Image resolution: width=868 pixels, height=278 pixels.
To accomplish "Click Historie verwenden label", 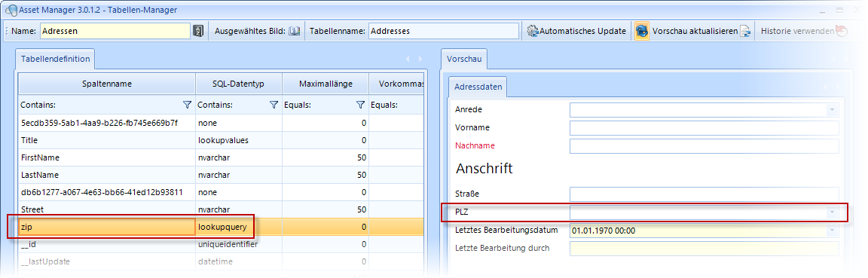I will pos(797,31).
